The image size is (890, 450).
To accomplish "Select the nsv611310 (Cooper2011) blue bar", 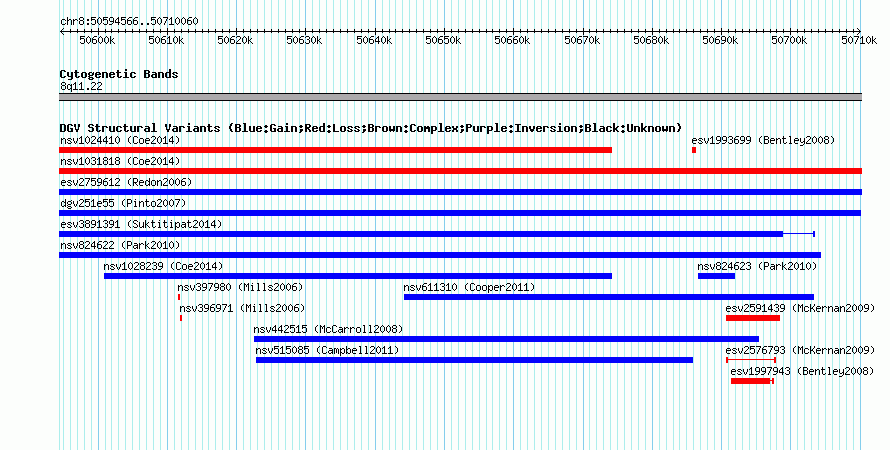I will click(608, 297).
